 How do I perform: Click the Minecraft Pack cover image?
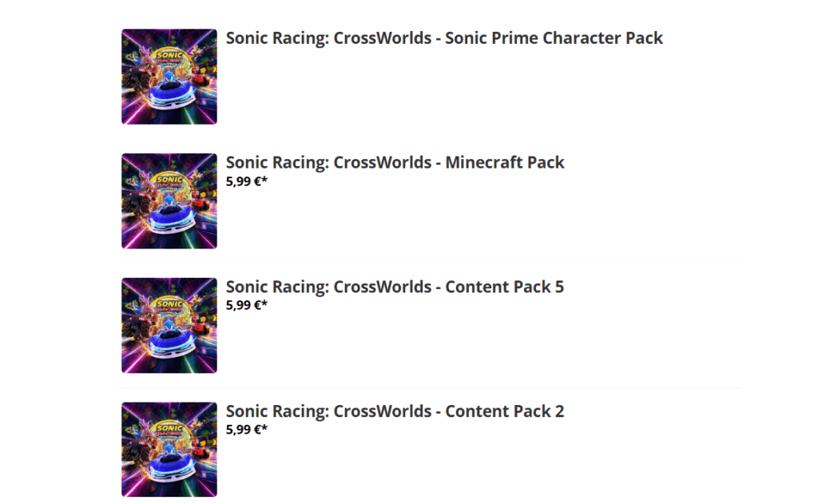click(169, 201)
